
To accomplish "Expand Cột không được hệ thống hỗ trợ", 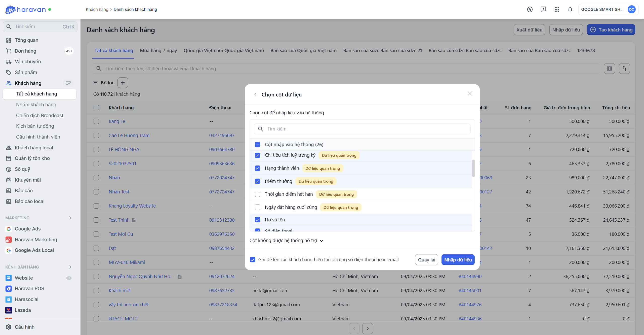I will click(286, 241).
